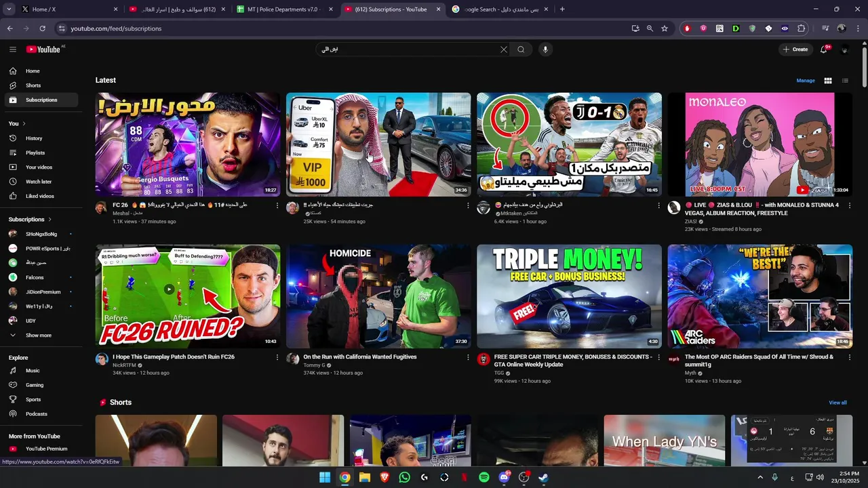Open Tommy G channel link
Viewport: 868px width, 488px height.
click(x=314, y=365)
